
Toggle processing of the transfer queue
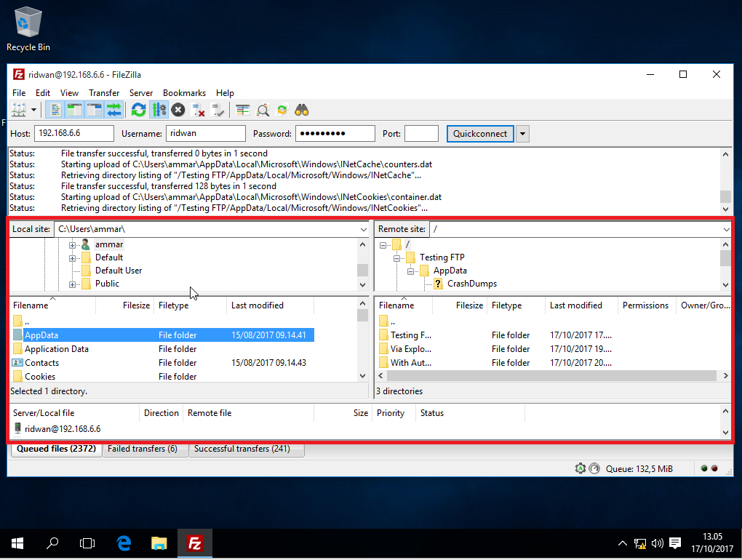coord(159,111)
